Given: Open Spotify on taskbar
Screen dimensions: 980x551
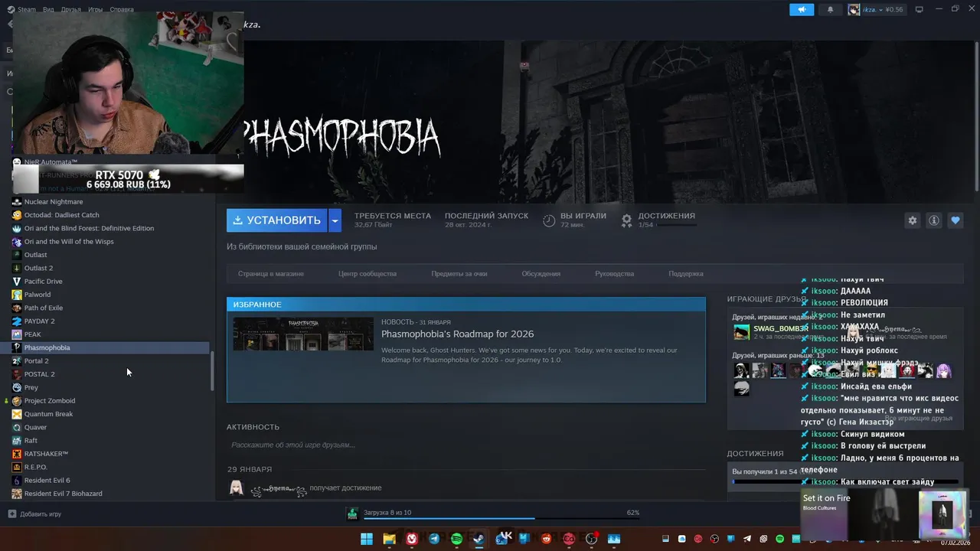Looking at the screenshot, I should (456, 539).
